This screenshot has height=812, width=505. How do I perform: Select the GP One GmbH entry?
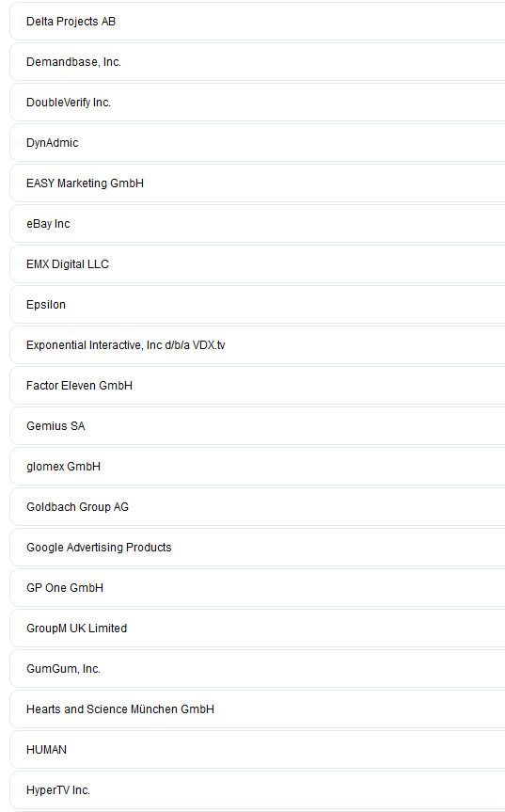pyautogui.click(x=258, y=587)
